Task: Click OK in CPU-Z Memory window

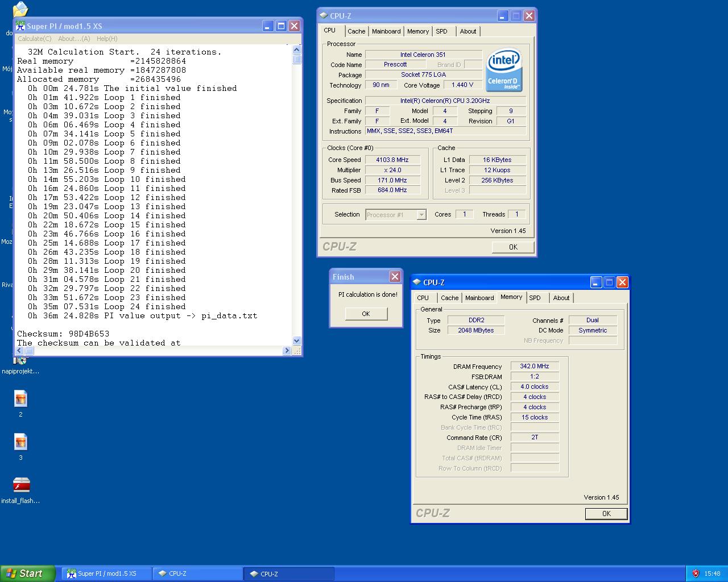Action: pyautogui.click(x=606, y=513)
